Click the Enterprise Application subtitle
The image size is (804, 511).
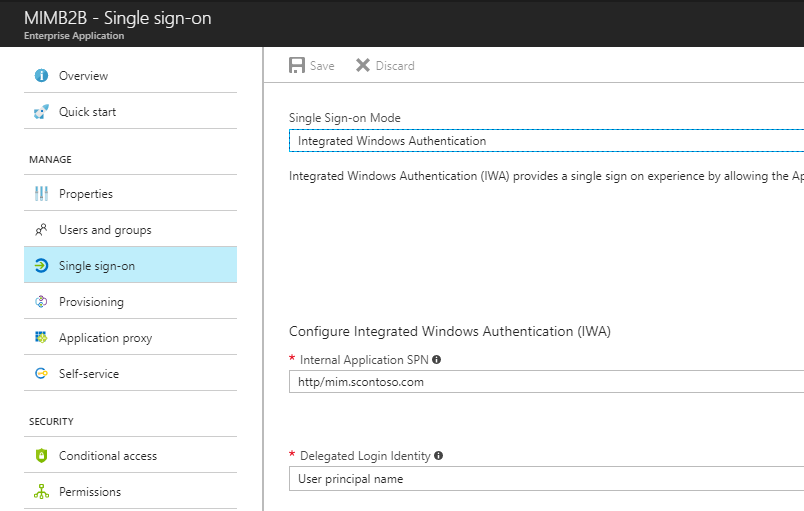tap(74, 36)
